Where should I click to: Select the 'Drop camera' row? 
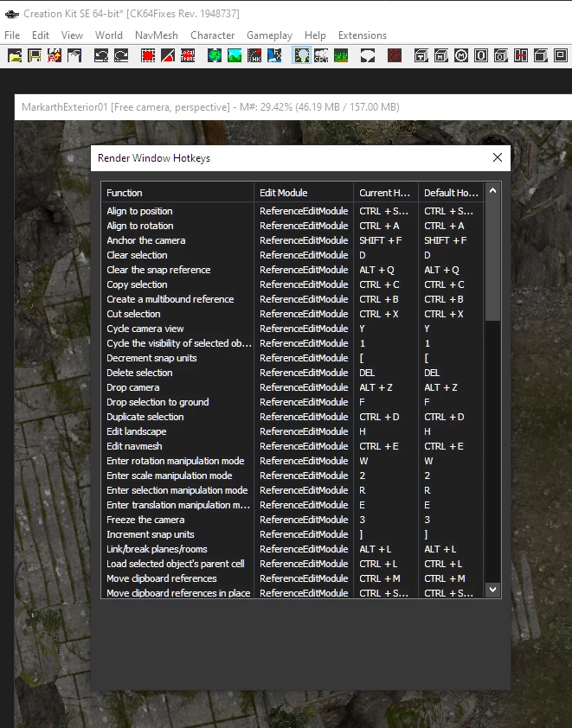[292, 387]
